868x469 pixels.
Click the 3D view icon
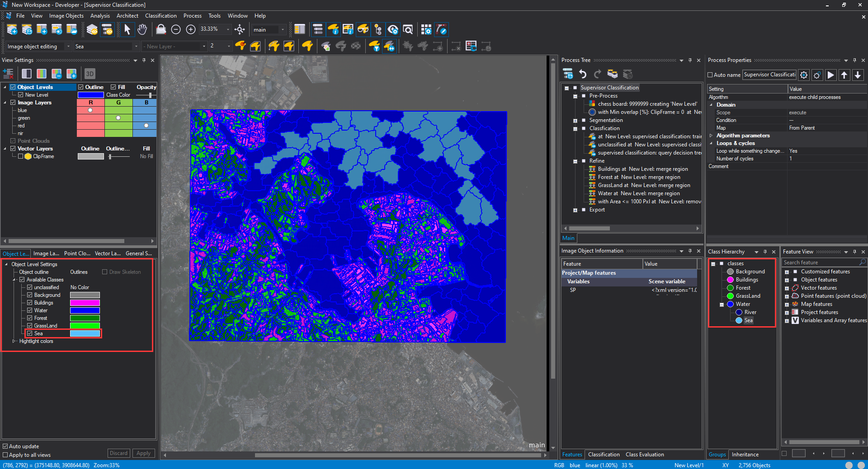90,74
